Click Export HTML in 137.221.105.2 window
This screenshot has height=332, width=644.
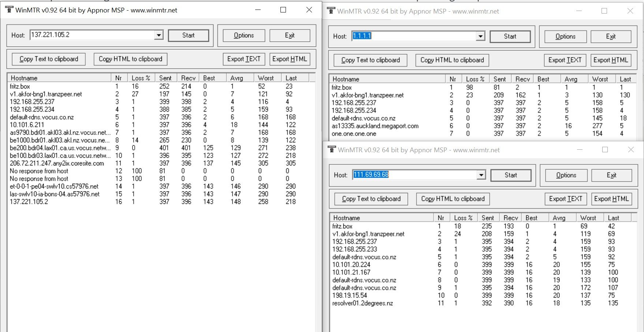click(290, 59)
